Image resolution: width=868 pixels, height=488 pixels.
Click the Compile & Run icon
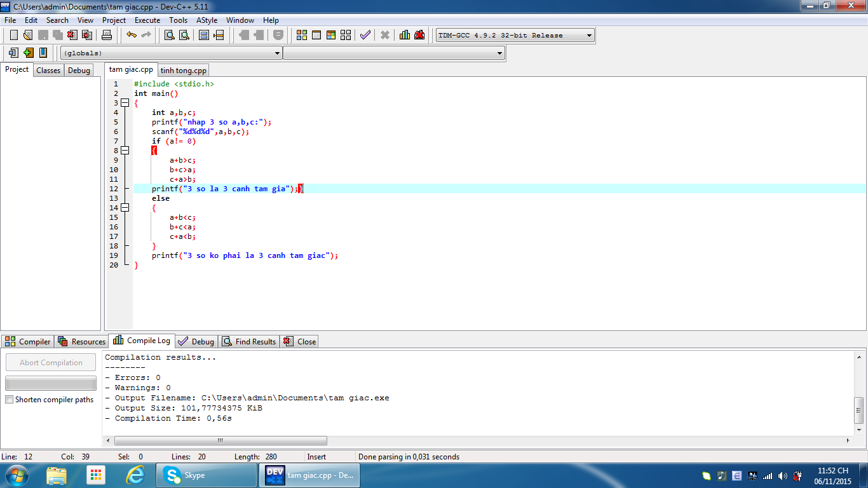click(x=331, y=35)
